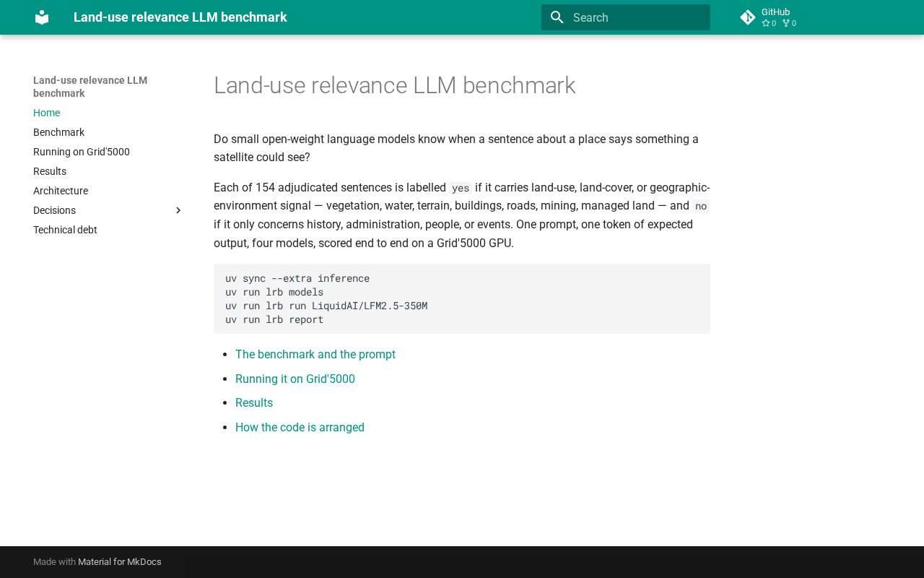Click the 'uv run lrb report' code line
The image size is (924, 578).
[274, 319]
